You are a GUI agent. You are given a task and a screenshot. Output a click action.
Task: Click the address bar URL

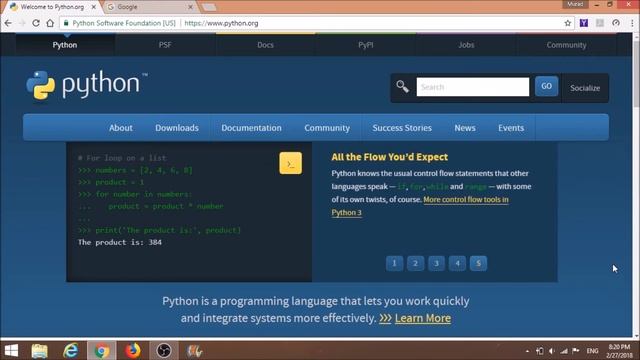click(x=221, y=23)
